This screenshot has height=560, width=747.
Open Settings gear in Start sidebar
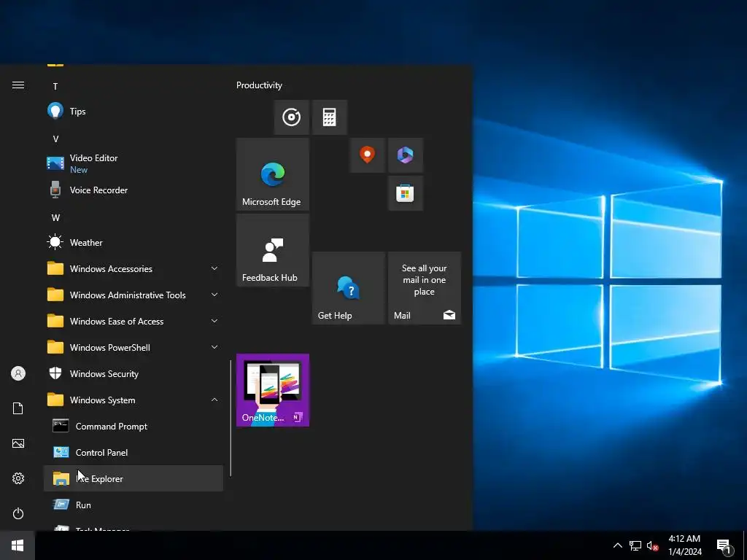18,478
